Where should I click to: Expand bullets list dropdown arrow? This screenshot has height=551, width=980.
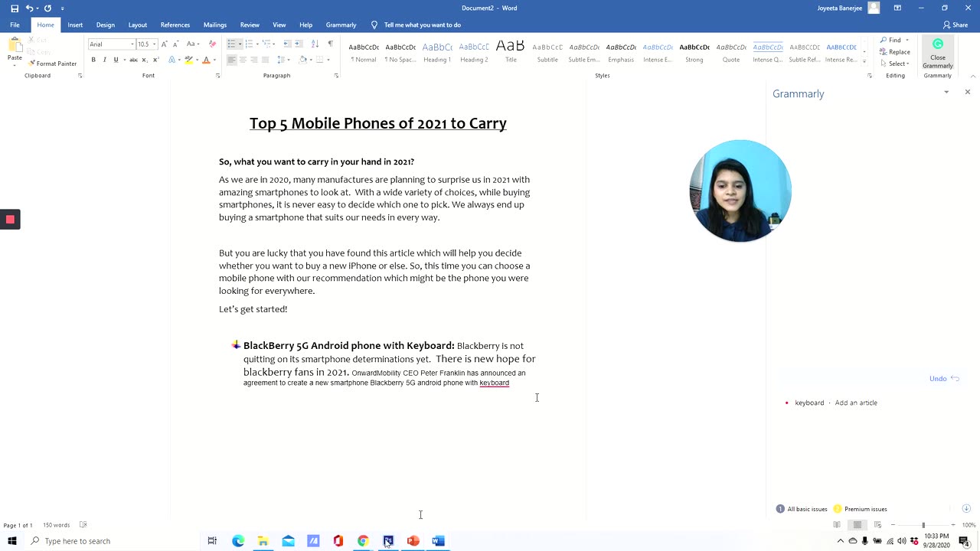tap(240, 44)
